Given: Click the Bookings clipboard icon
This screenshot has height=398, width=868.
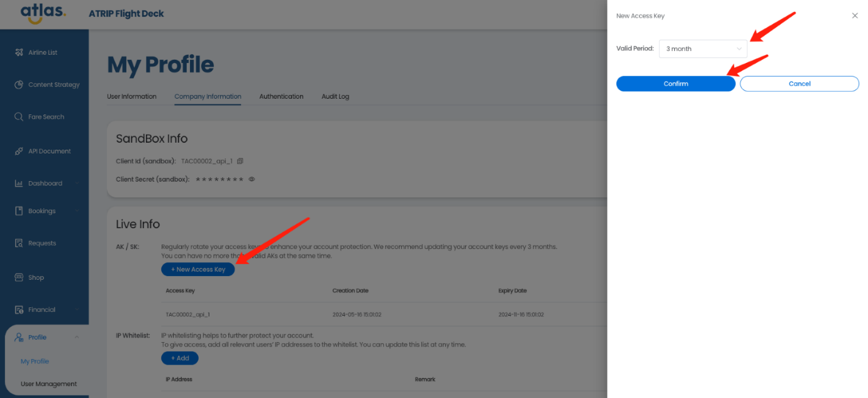Looking at the screenshot, I should (19, 211).
